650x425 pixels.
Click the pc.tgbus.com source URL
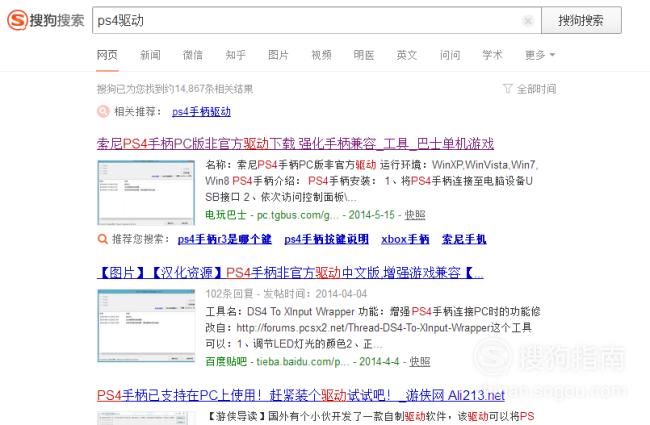pyautogui.click(x=298, y=215)
